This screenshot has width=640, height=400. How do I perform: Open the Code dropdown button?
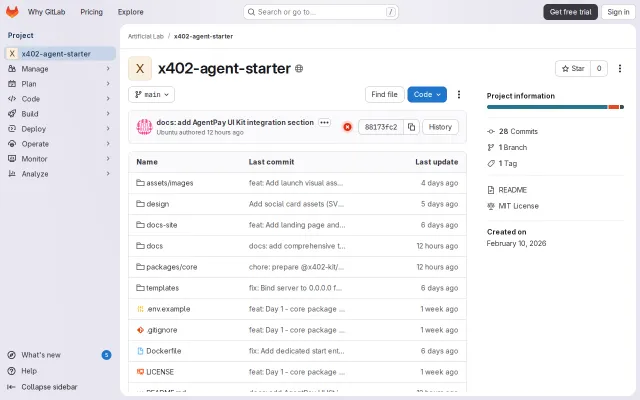pyautogui.click(x=427, y=95)
